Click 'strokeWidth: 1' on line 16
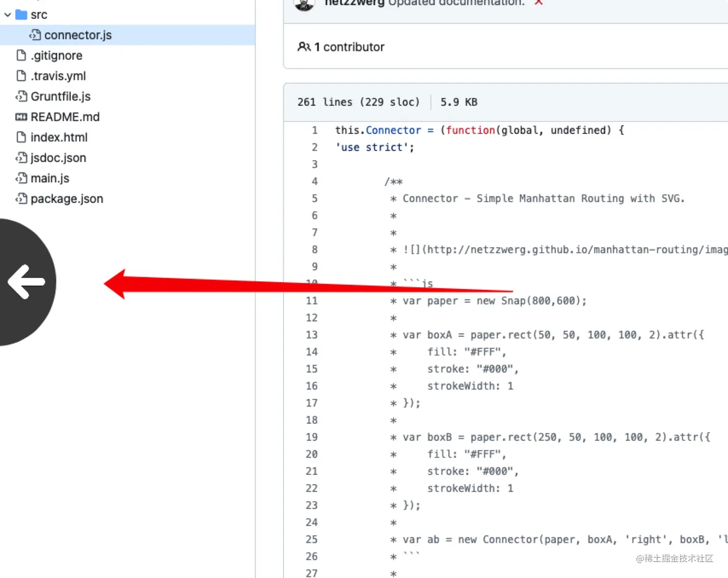 click(470, 386)
